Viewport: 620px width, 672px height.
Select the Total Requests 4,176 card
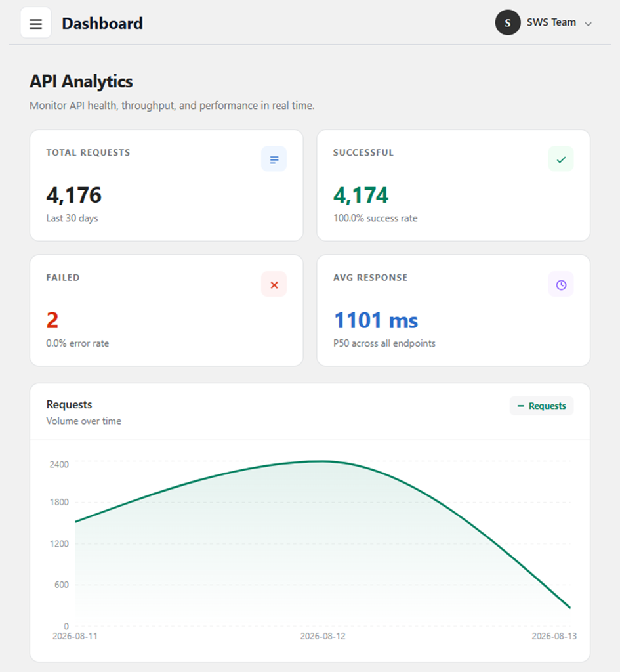[167, 185]
